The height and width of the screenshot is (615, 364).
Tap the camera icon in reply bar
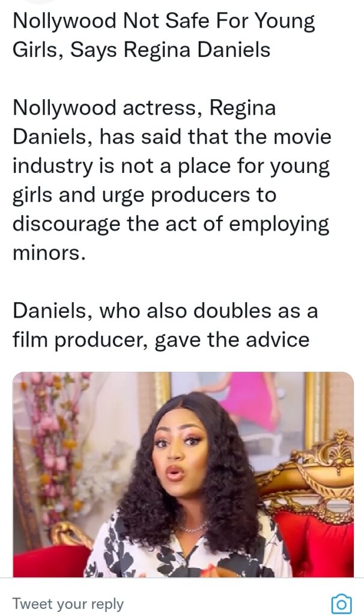341,604
